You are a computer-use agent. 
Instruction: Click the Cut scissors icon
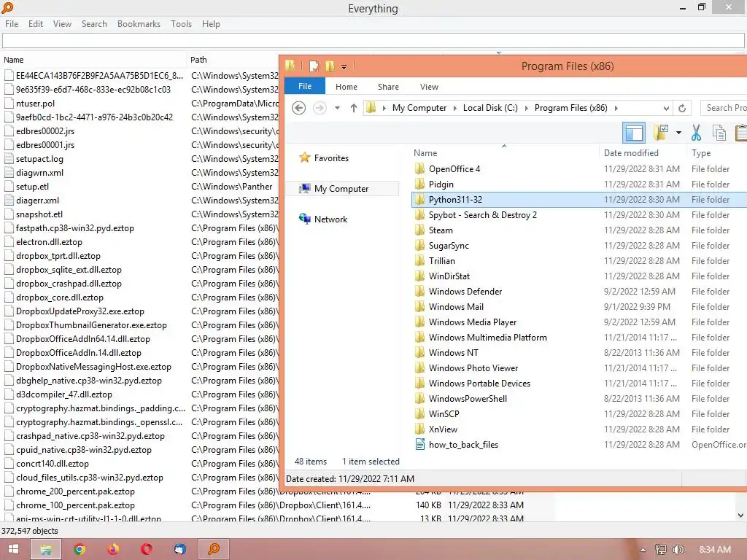(x=696, y=133)
